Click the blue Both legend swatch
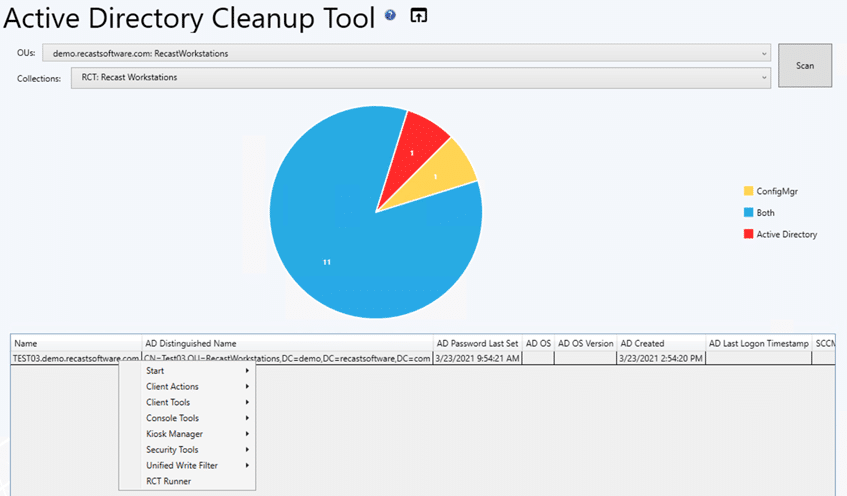The image size is (847, 496). point(748,213)
